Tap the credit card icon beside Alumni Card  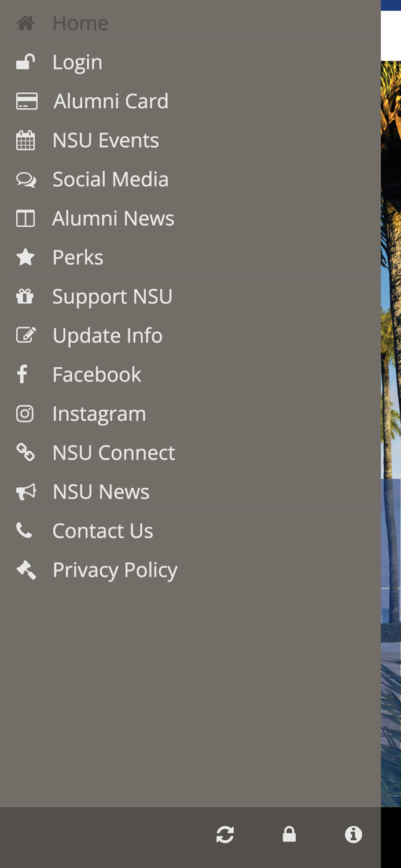(25, 100)
